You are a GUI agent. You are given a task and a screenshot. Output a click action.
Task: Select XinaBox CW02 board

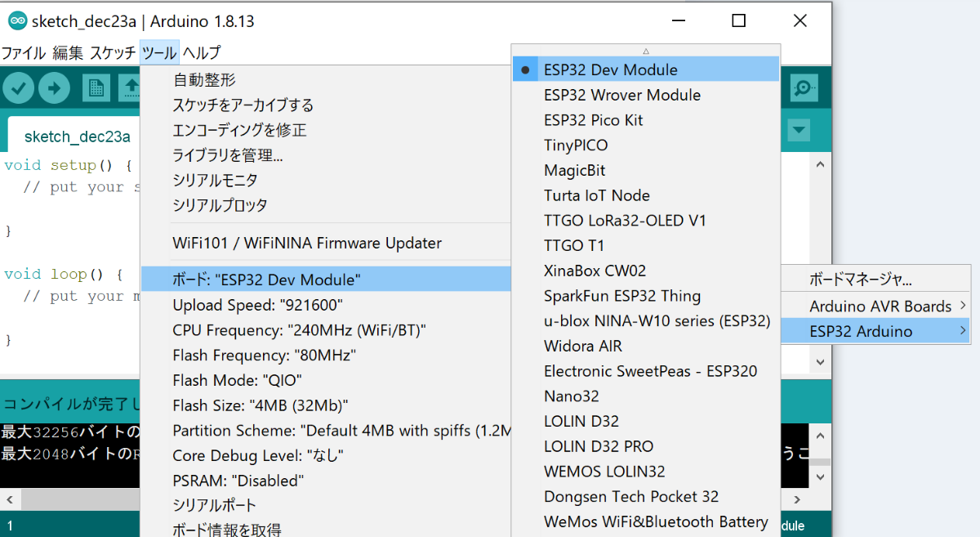pos(646,271)
